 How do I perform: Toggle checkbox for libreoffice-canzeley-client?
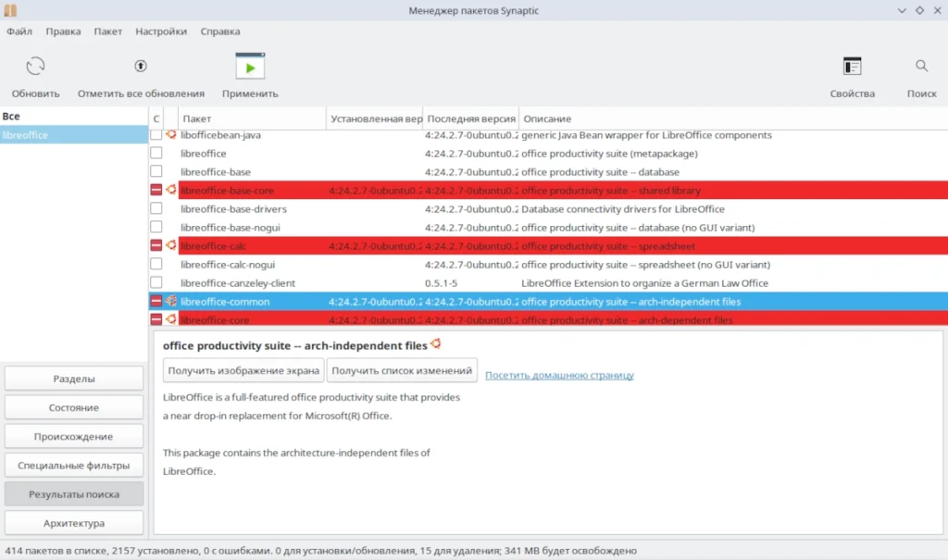click(x=156, y=282)
